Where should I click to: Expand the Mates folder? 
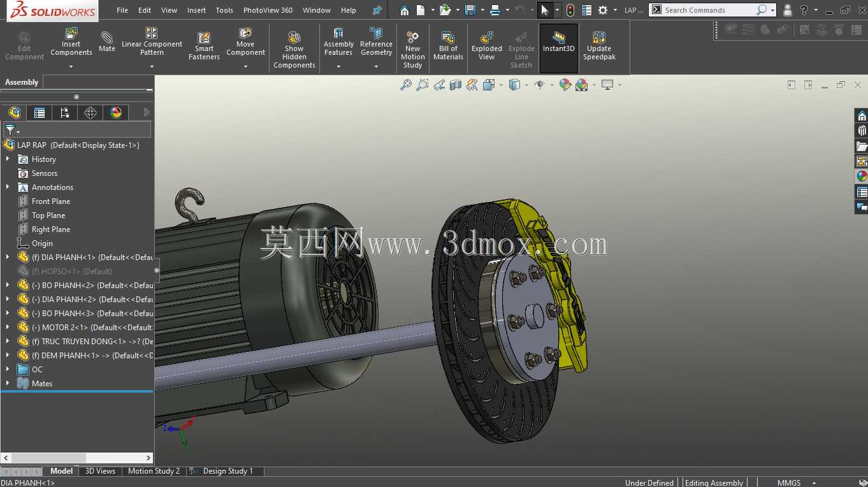pyautogui.click(x=8, y=384)
